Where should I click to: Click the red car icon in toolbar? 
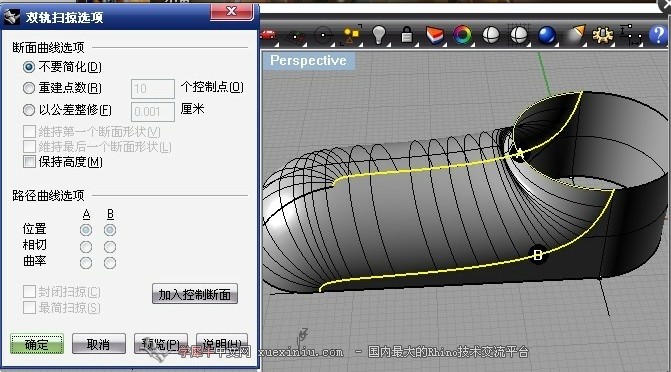(x=269, y=35)
